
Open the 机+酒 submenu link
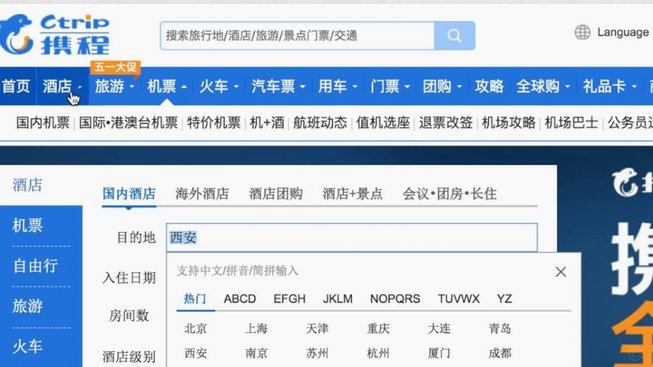pyautogui.click(x=267, y=123)
